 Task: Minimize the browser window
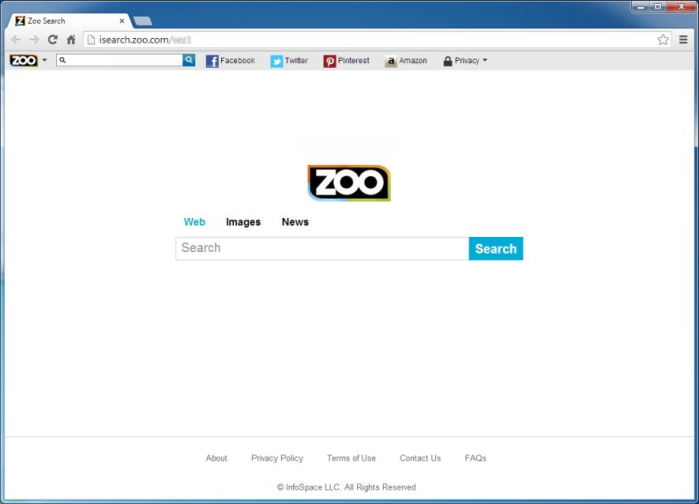(x=641, y=7)
